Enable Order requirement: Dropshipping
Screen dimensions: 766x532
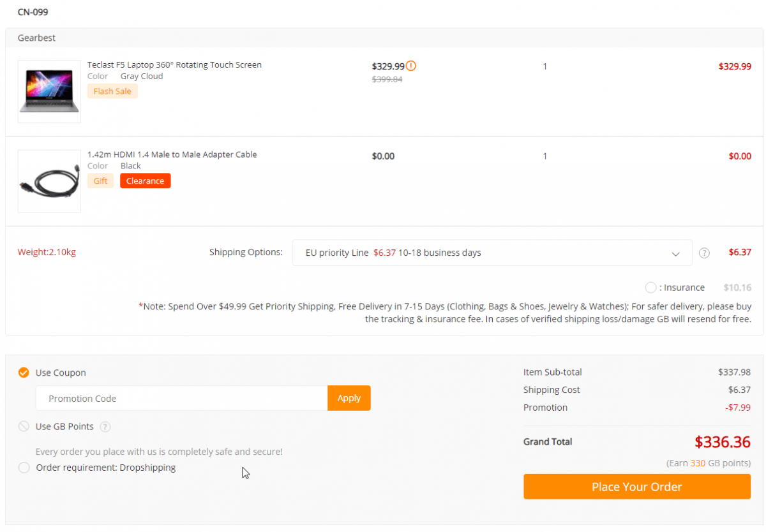tap(24, 468)
